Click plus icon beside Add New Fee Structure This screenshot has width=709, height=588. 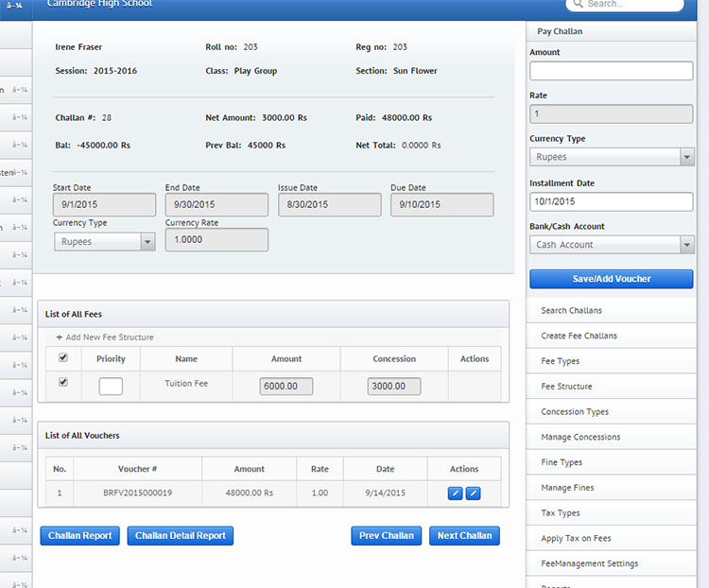pos(60,337)
